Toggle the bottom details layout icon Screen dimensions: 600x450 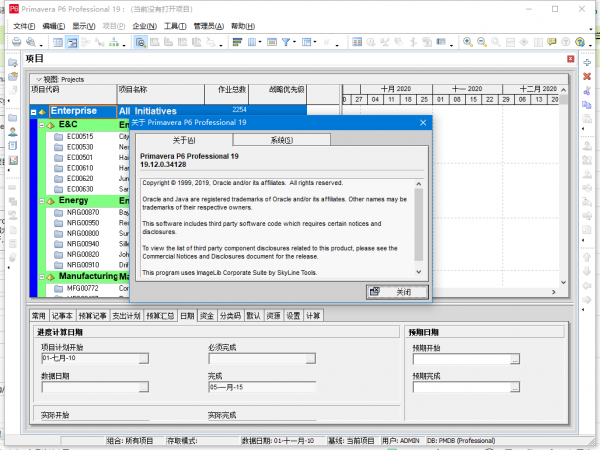point(140,42)
